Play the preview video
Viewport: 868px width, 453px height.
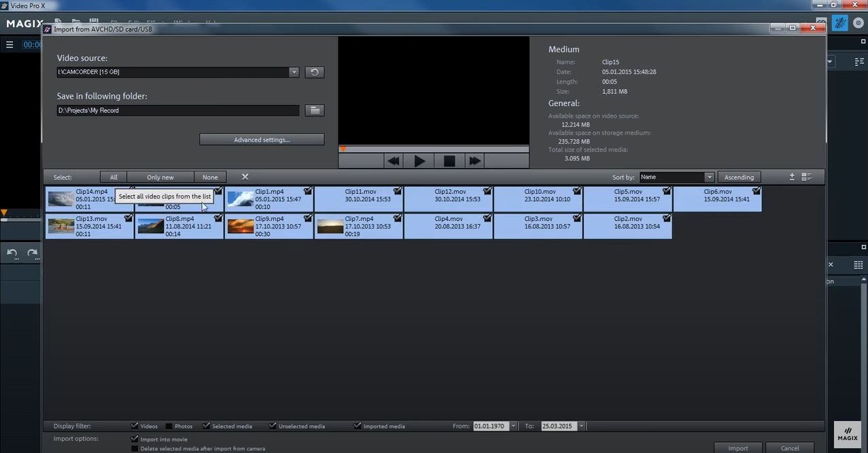[x=419, y=161]
